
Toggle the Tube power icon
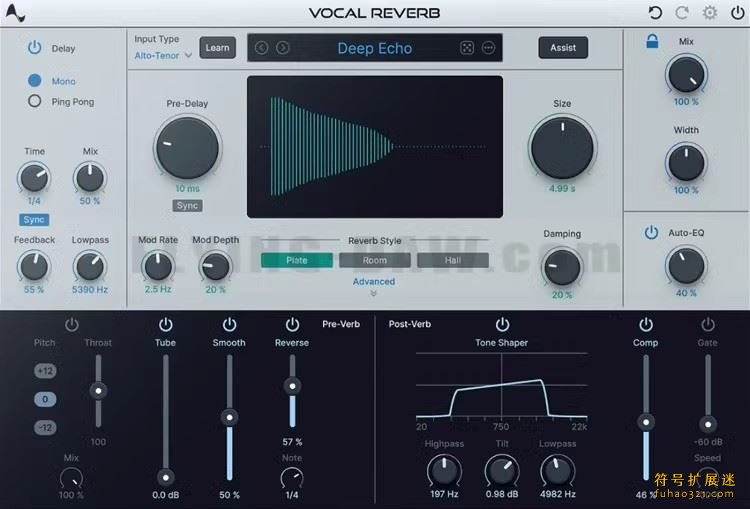click(x=165, y=325)
